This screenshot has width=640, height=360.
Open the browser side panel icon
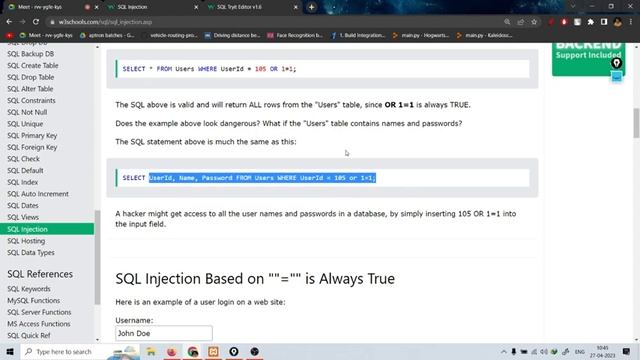[x=604, y=22]
